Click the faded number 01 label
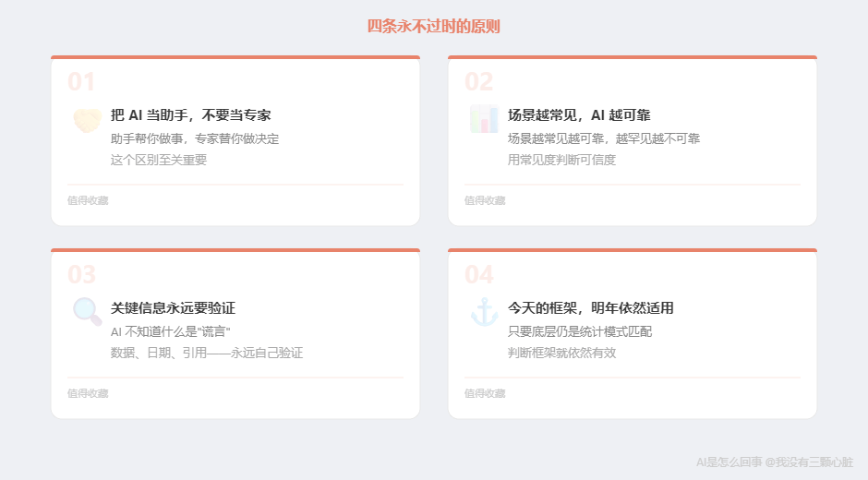This screenshot has width=868, height=480. click(x=81, y=82)
